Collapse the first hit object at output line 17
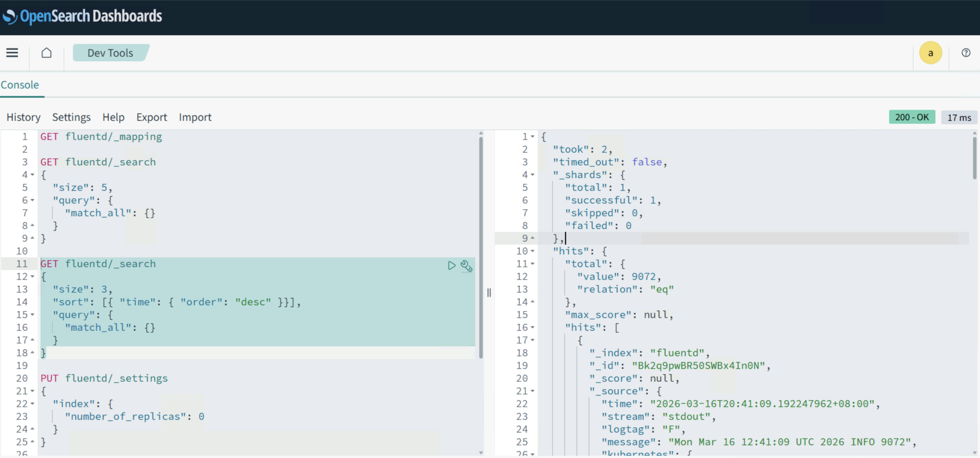The height and width of the screenshot is (458, 980). (x=533, y=340)
